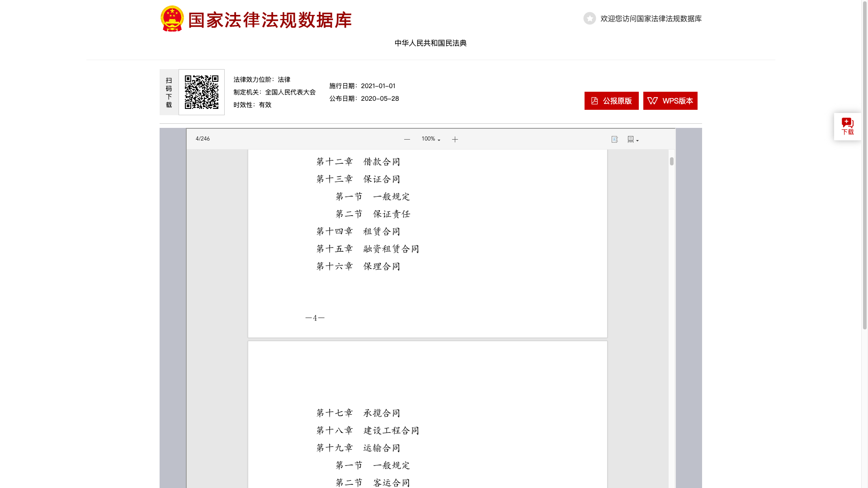Click 第十五章 融资租赁合同 contents entry
Image resolution: width=868 pixels, height=488 pixels.
click(368, 249)
